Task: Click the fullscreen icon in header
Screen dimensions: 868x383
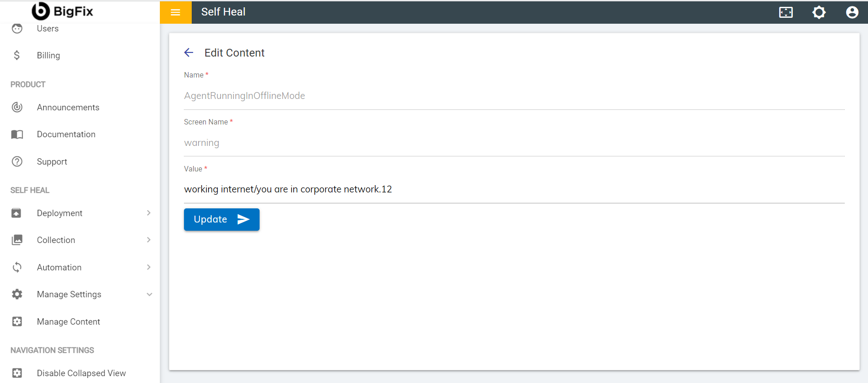Action: coord(786,12)
